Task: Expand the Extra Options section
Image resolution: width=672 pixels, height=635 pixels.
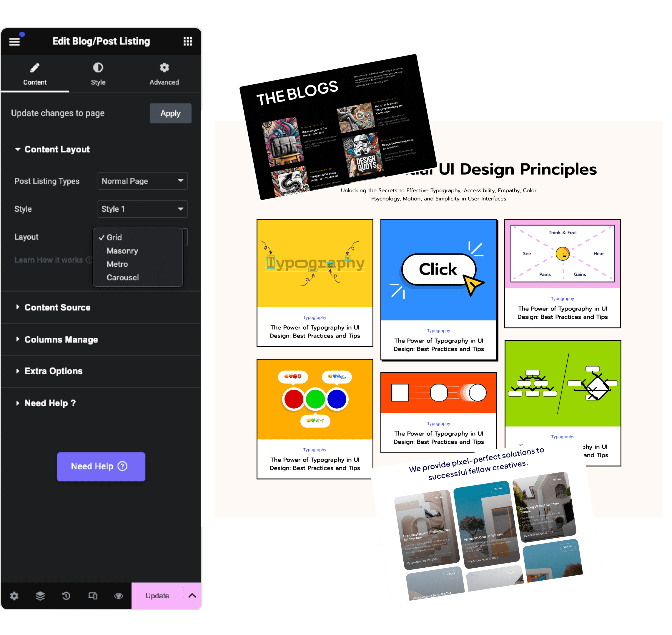Action: click(x=53, y=371)
